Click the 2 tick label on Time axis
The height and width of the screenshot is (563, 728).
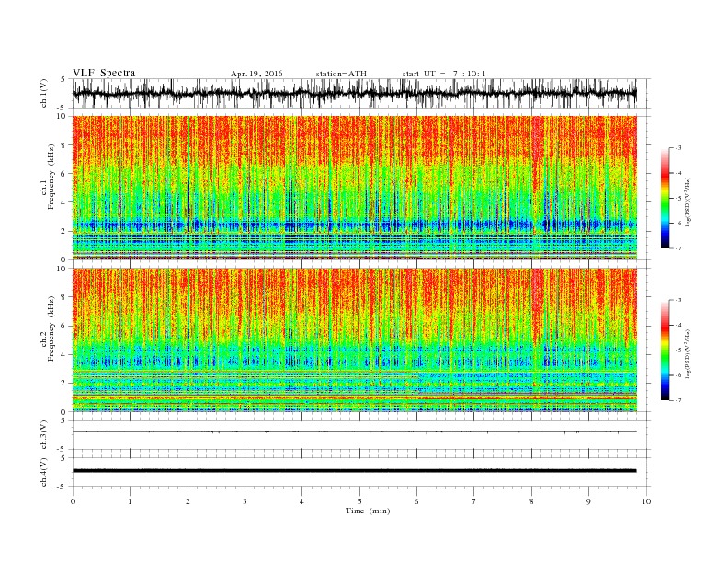[x=188, y=501]
